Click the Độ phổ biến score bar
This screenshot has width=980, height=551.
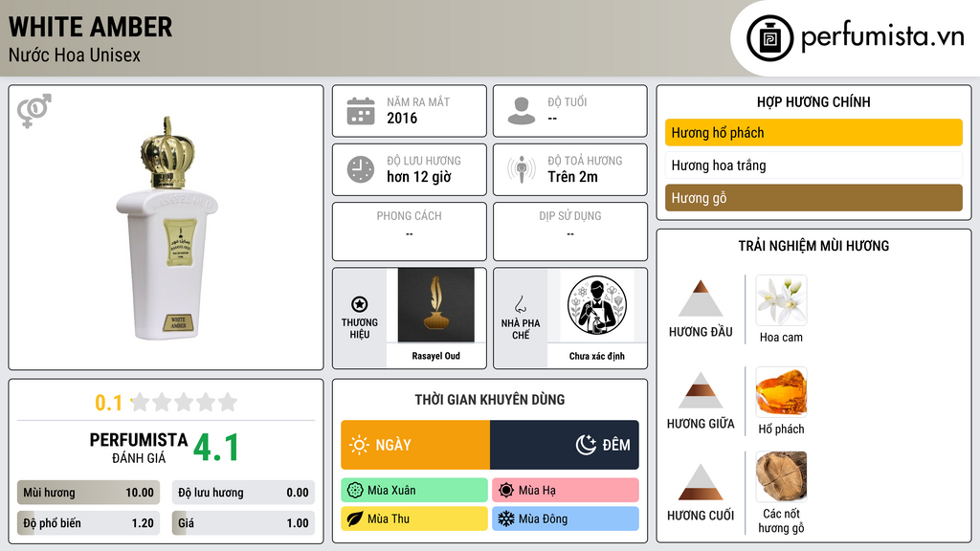[x=89, y=523]
